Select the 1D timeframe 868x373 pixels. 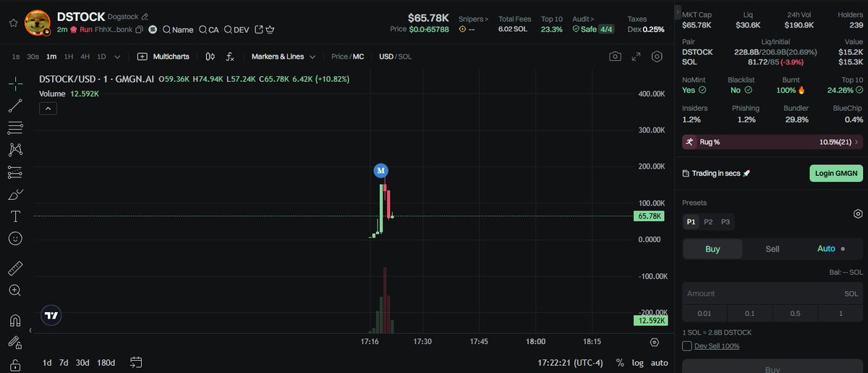pyautogui.click(x=101, y=56)
